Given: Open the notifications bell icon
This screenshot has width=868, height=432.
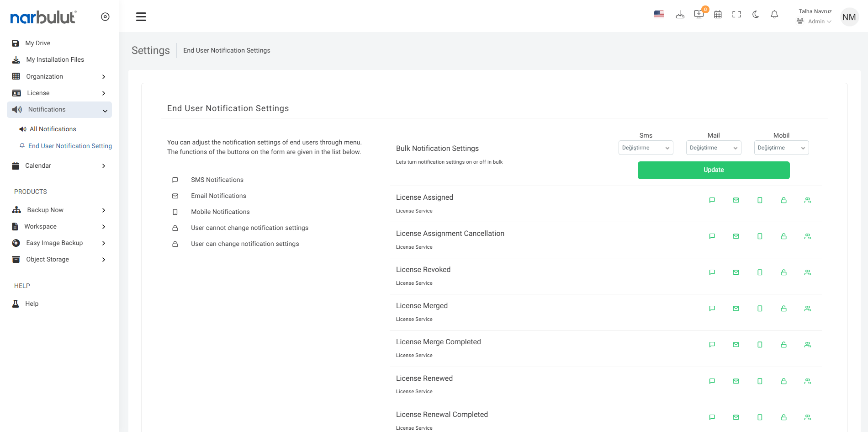Looking at the screenshot, I should [774, 15].
